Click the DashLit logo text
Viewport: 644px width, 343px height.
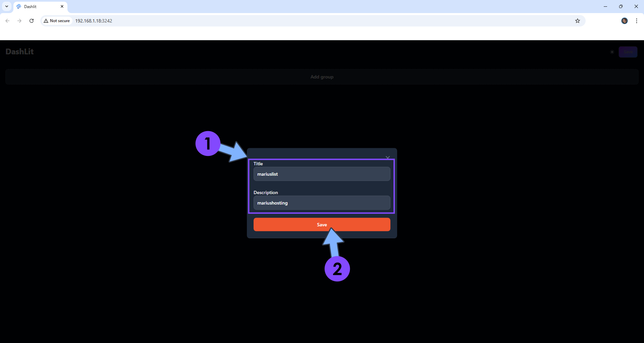(19, 52)
